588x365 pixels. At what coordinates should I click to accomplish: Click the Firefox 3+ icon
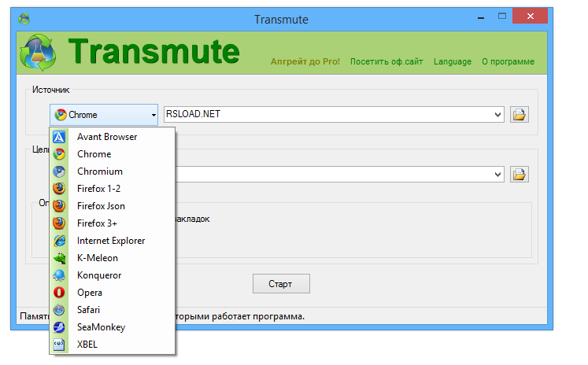click(x=59, y=223)
